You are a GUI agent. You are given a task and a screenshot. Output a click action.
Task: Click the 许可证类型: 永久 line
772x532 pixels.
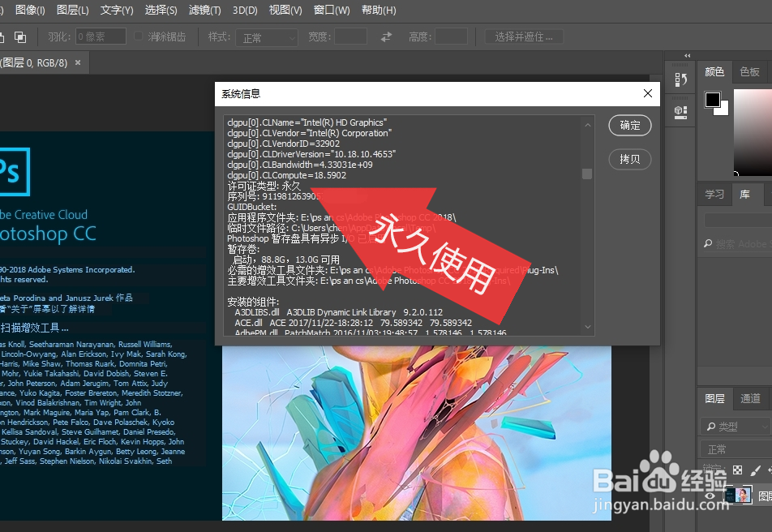264,186
